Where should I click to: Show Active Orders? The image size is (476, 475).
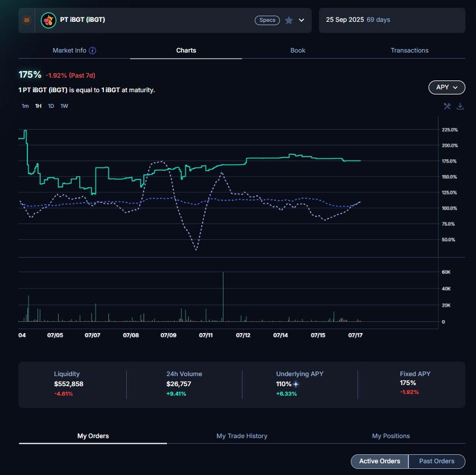[x=380, y=461]
